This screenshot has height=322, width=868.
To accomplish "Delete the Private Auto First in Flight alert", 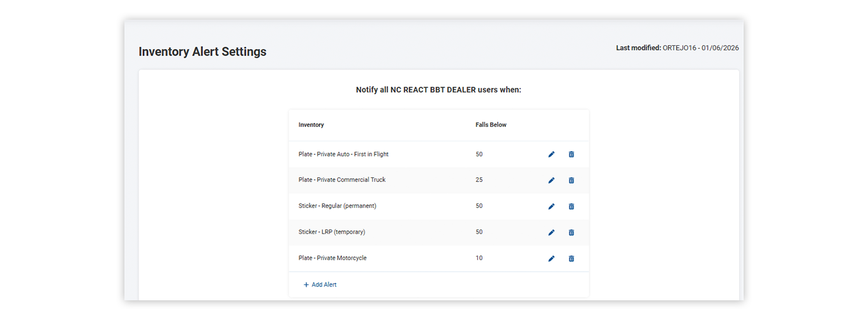I will click(571, 154).
